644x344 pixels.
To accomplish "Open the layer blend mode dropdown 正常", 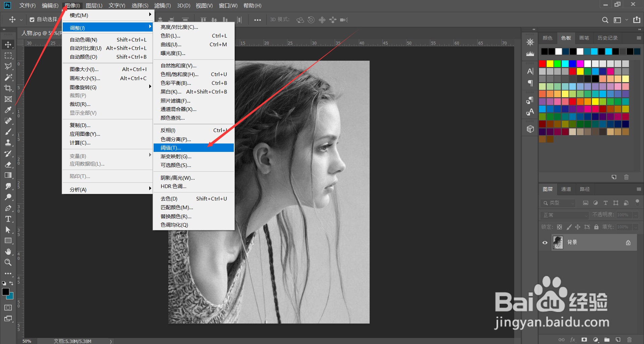I will (x=565, y=215).
